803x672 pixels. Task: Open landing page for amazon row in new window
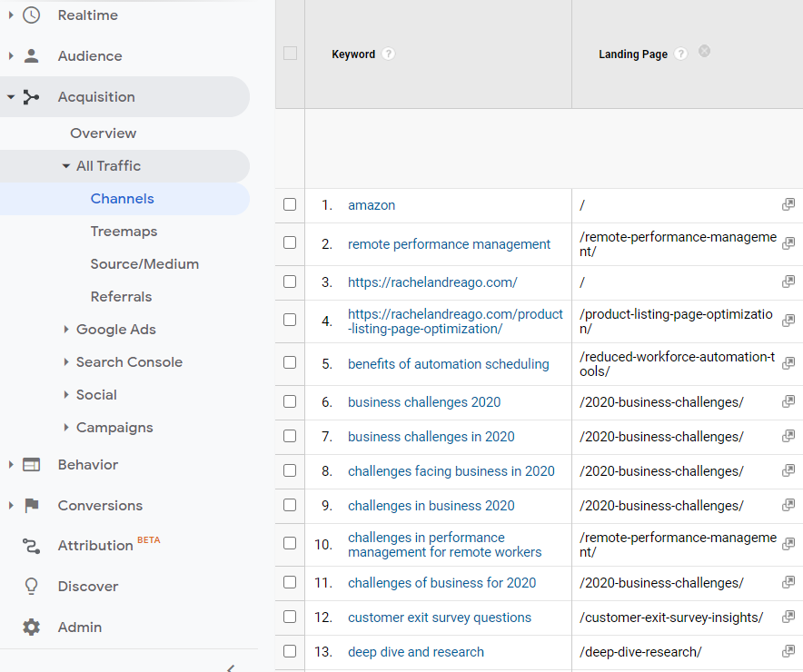788,204
